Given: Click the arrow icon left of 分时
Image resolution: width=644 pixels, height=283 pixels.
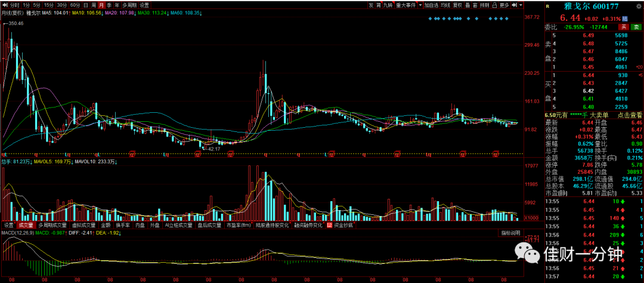Looking at the screenshot, I should tap(5, 5).
